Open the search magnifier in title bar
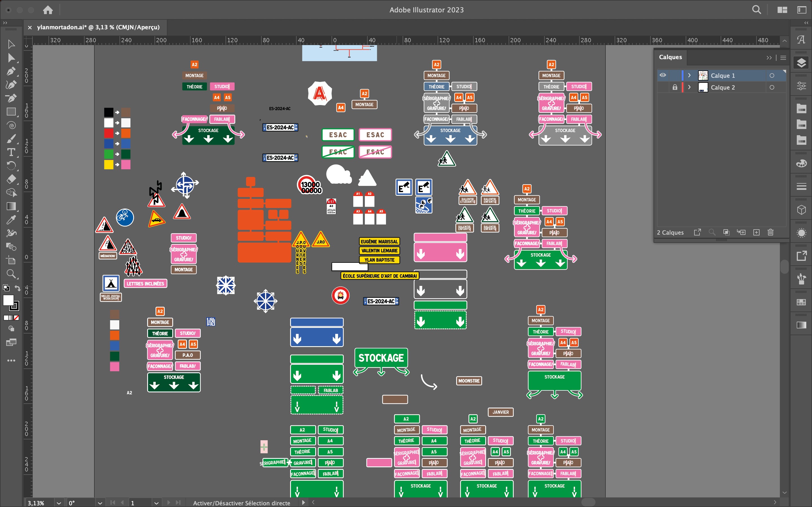Screen dimensions: 812x507 [x=756, y=10]
